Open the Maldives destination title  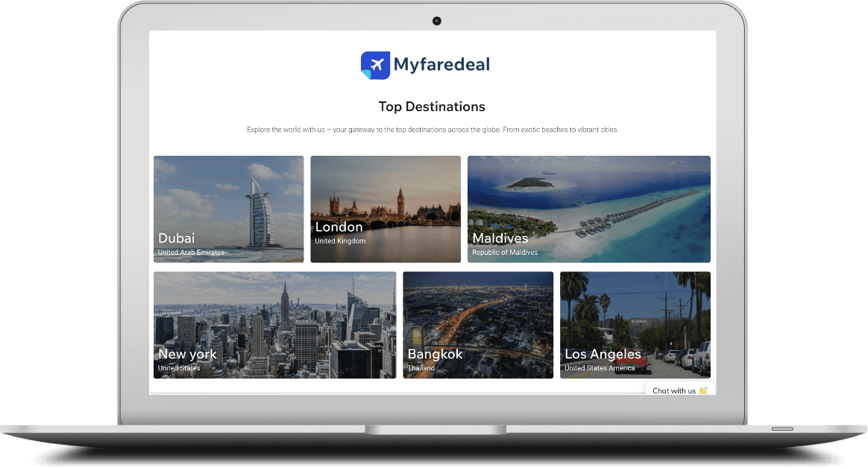[500, 238]
